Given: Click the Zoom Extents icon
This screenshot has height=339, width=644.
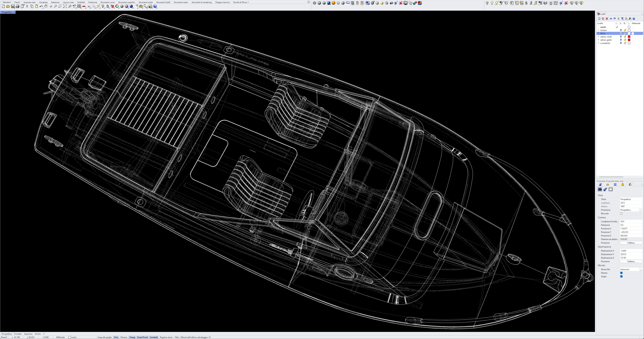Looking at the screenshot, I should tap(65, 6).
